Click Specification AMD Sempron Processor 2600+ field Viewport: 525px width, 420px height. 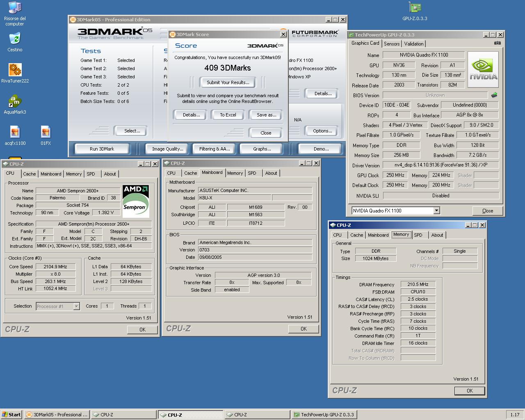pyautogui.click(x=94, y=224)
